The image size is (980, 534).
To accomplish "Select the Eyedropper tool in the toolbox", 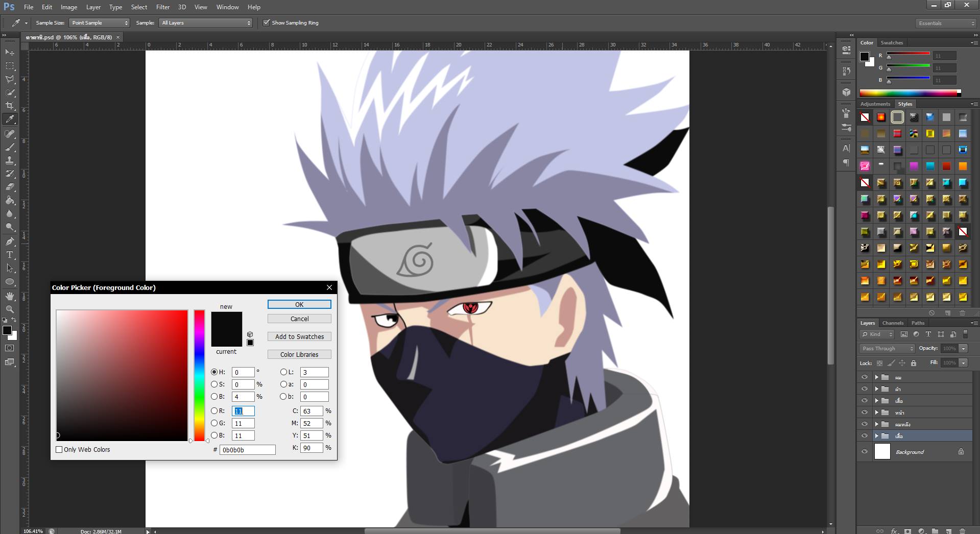I will coord(10,119).
